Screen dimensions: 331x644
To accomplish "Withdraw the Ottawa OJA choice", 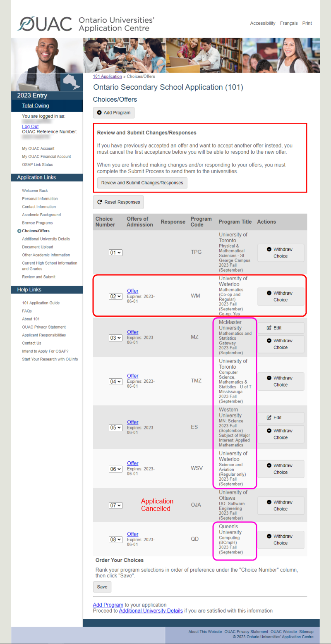I will [x=281, y=506].
